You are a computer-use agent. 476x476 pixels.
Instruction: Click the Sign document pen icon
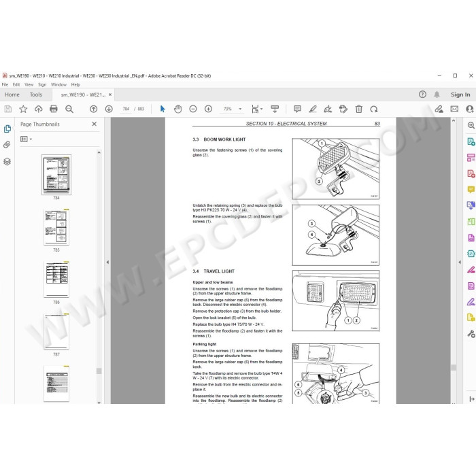[328, 109]
